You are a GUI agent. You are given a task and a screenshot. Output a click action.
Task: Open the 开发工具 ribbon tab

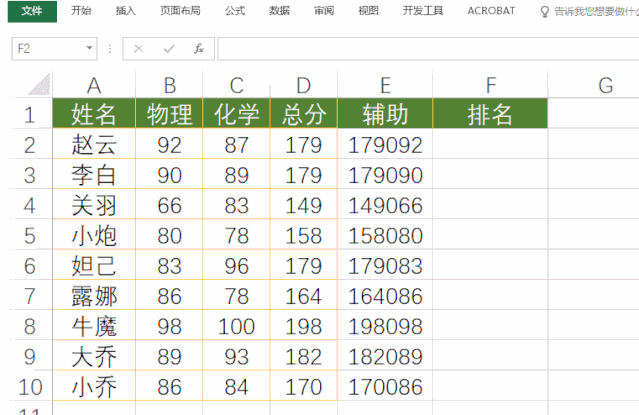pyautogui.click(x=423, y=11)
